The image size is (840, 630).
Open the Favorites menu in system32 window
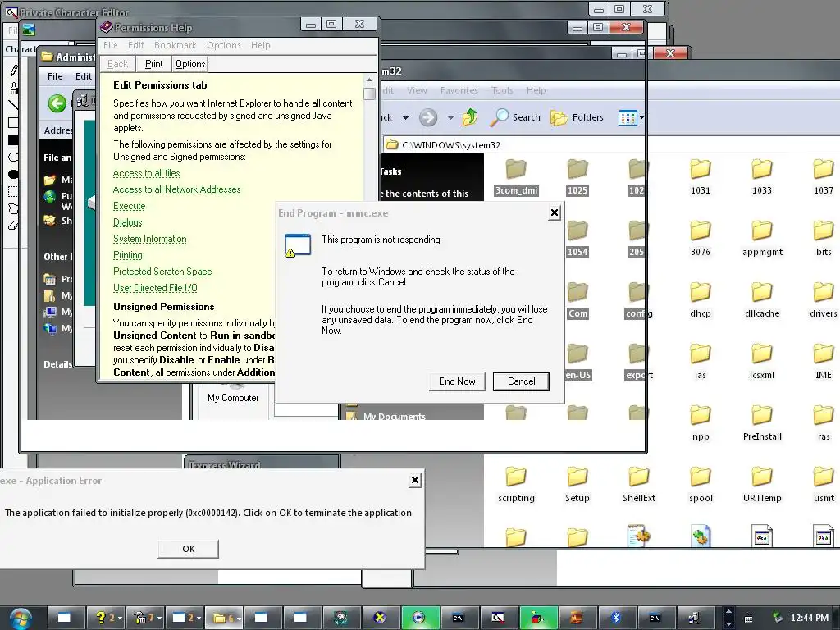pyautogui.click(x=459, y=90)
